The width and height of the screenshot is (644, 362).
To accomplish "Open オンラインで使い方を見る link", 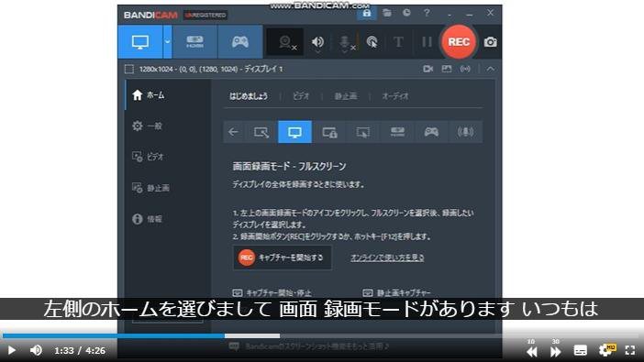I will (387, 258).
